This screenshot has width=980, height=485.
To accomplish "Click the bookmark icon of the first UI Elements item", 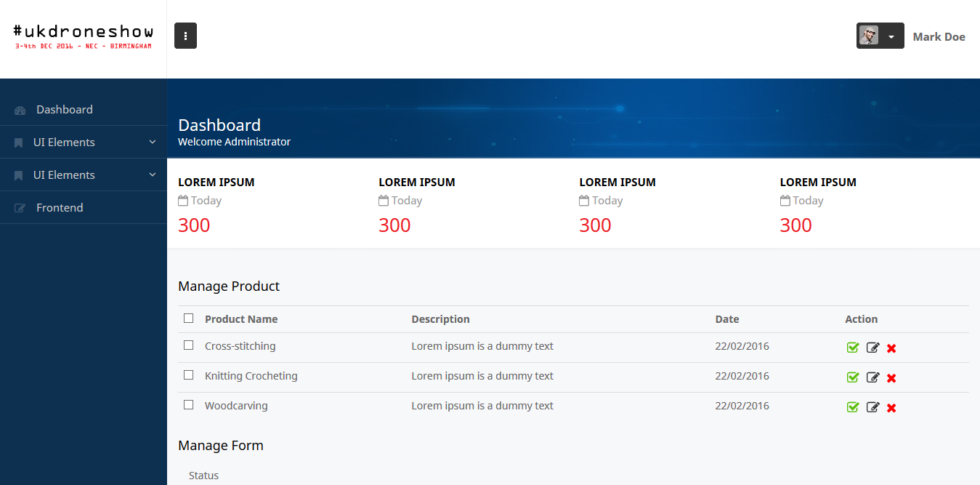I will 18,143.
